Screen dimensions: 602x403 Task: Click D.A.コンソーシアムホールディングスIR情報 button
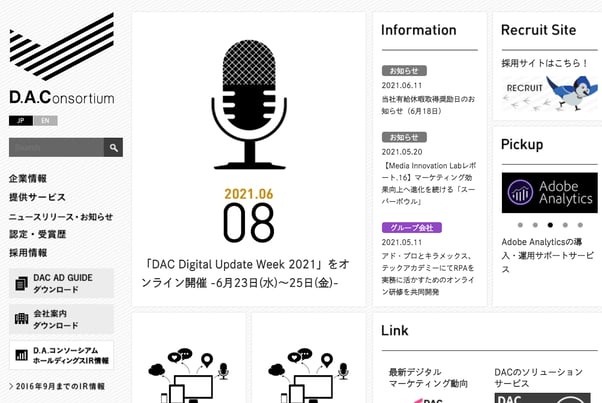pyautogui.click(x=61, y=355)
